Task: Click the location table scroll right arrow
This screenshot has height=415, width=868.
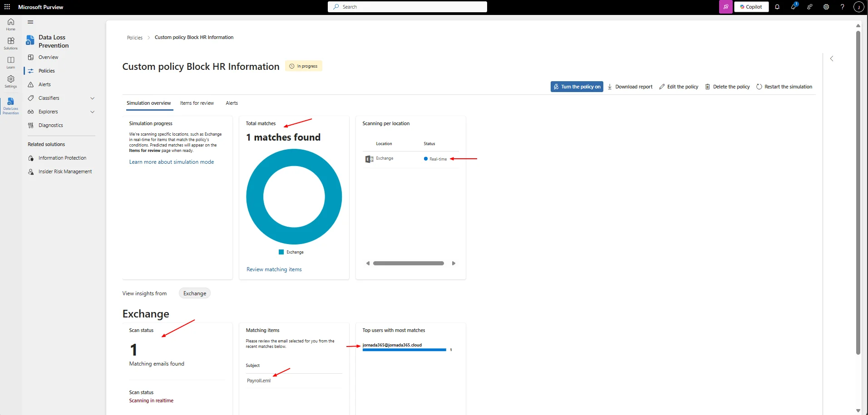Action: click(x=454, y=263)
